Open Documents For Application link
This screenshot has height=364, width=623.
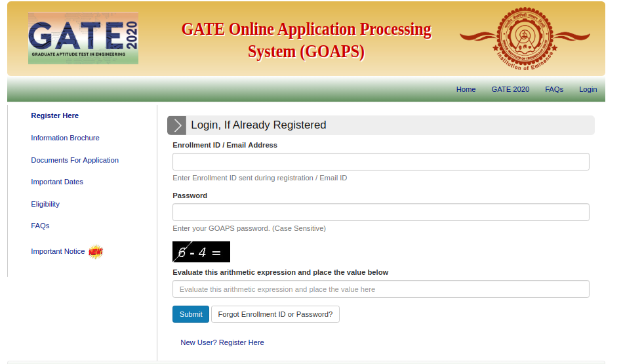[75, 160]
